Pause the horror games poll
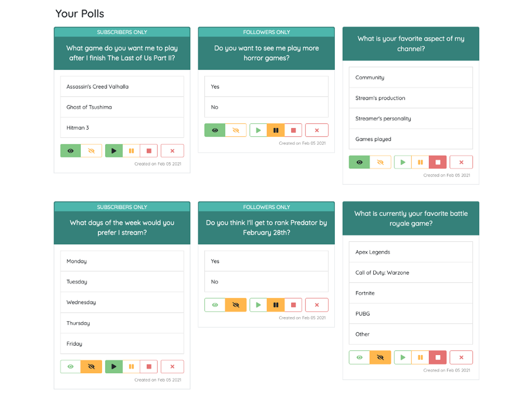Screen dimensions: 532x399 276,130
